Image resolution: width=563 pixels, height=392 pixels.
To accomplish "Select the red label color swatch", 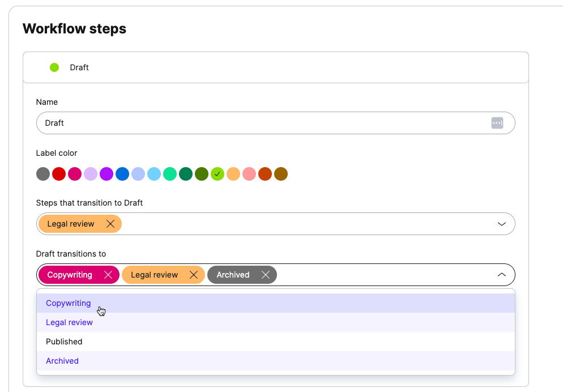I will pyautogui.click(x=59, y=174).
